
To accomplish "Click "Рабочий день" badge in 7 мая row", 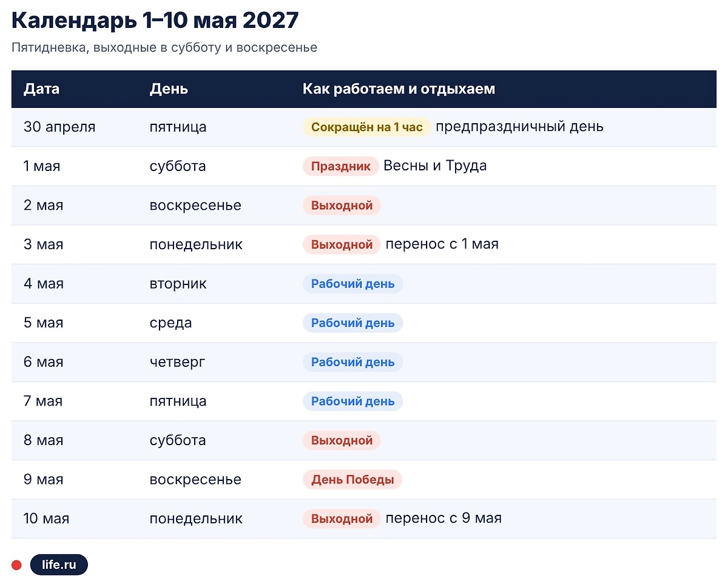I will point(352,401).
